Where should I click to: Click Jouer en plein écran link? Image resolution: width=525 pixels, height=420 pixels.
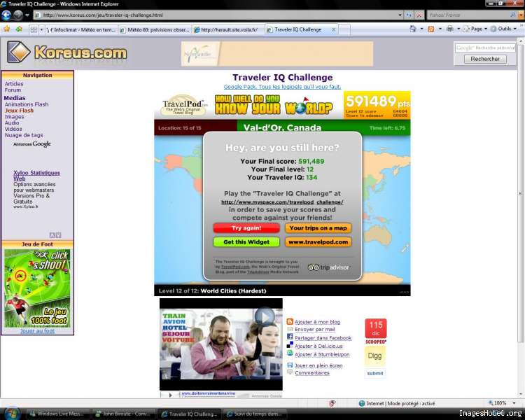(x=318, y=365)
